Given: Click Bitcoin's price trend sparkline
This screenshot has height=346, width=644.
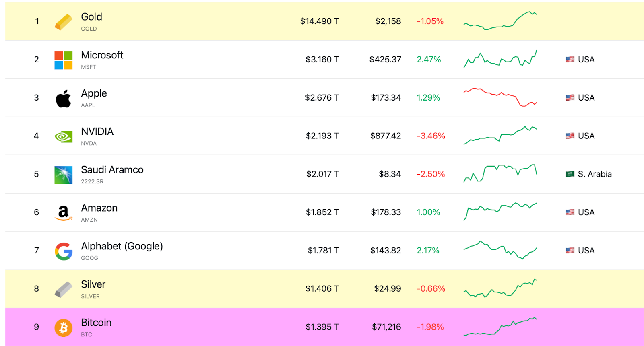Looking at the screenshot, I should point(500,326).
